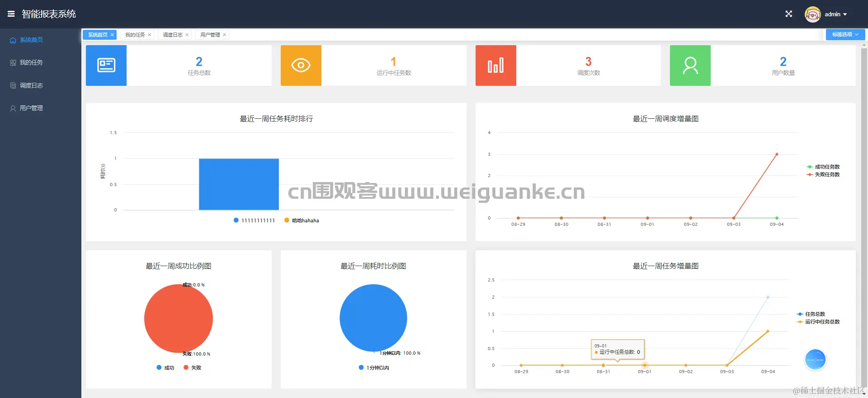Click the blue 耗时比例图 pie slice

coord(373,318)
